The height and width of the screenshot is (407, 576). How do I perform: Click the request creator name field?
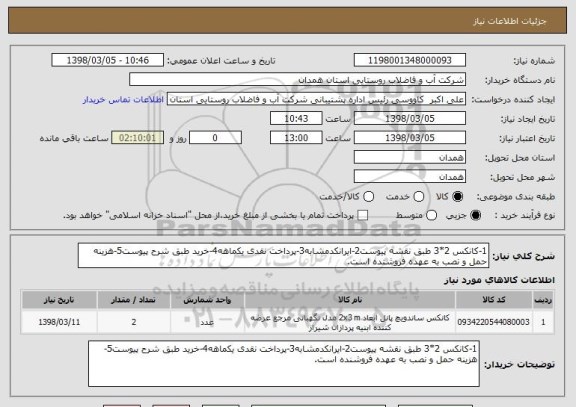[316, 99]
